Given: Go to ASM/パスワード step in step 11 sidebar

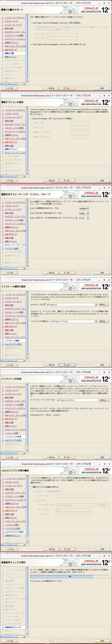Looking at the screenshot, I should click(x=11, y=50).
